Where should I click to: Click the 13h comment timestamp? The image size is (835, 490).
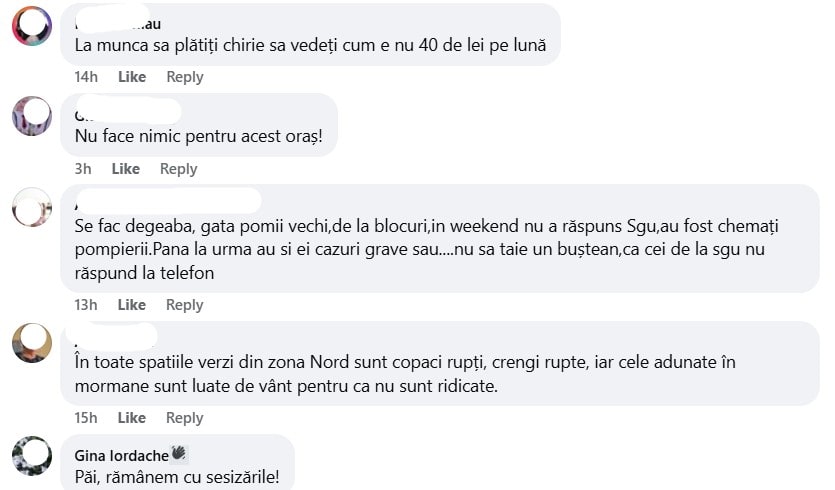(87, 305)
